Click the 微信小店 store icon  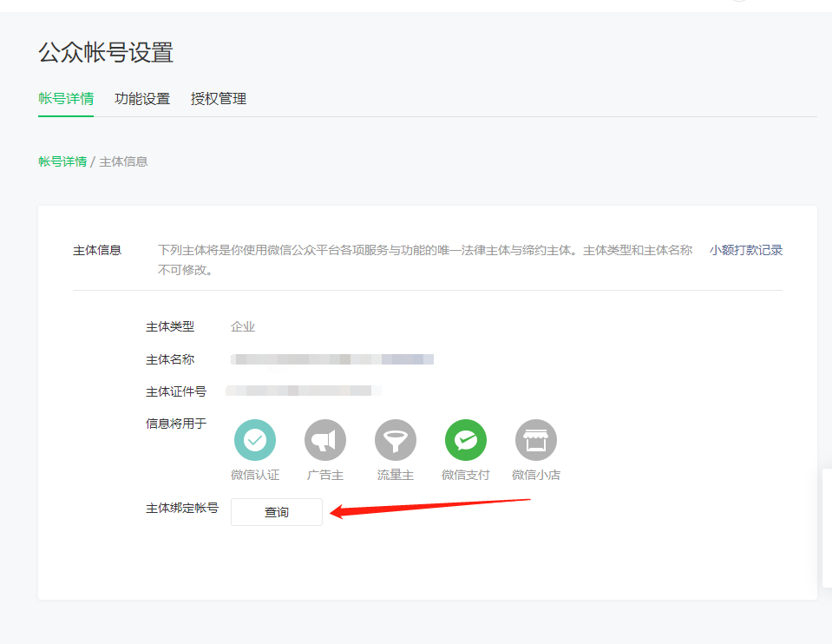[536, 439]
